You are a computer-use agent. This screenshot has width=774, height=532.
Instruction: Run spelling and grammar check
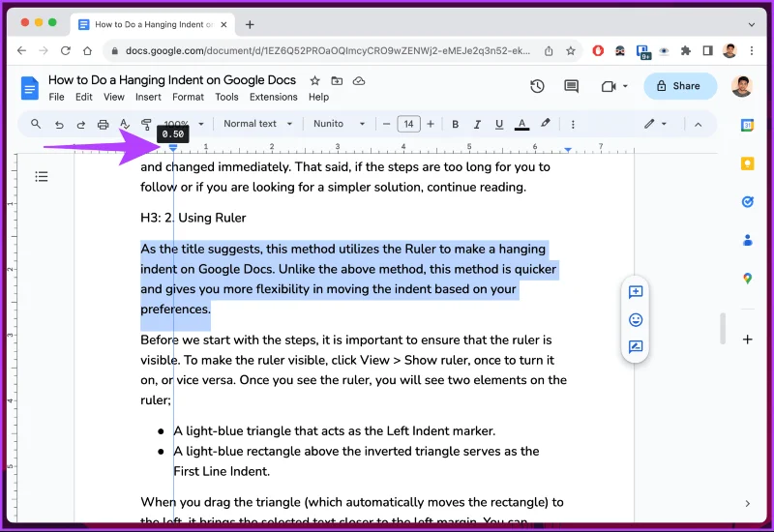(x=125, y=124)
